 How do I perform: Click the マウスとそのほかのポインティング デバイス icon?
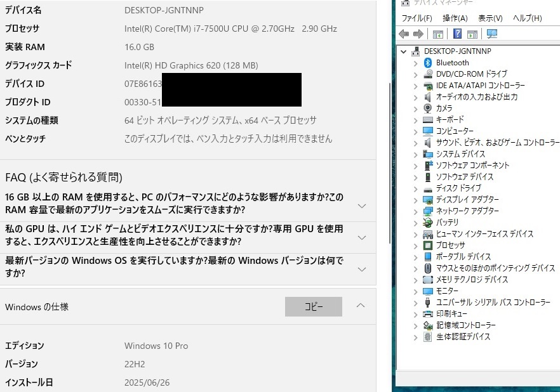tap(428, 268)
